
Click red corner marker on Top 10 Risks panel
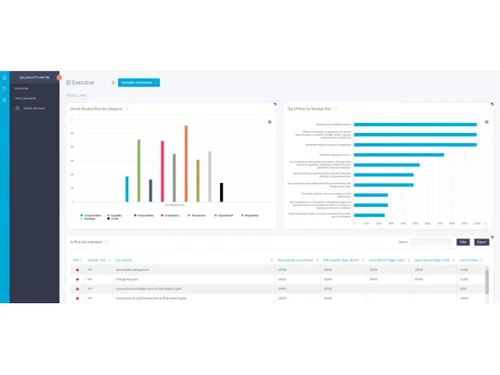[x=492, y=104]
